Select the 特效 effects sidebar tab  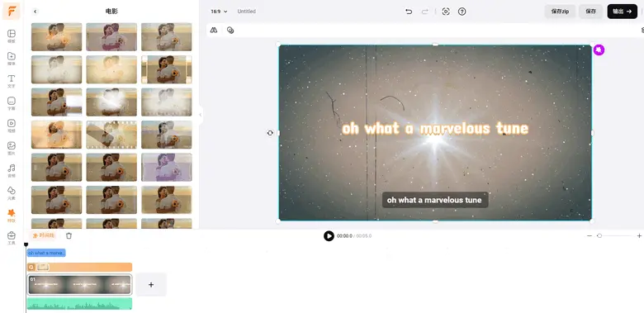(x=11, y=216)
